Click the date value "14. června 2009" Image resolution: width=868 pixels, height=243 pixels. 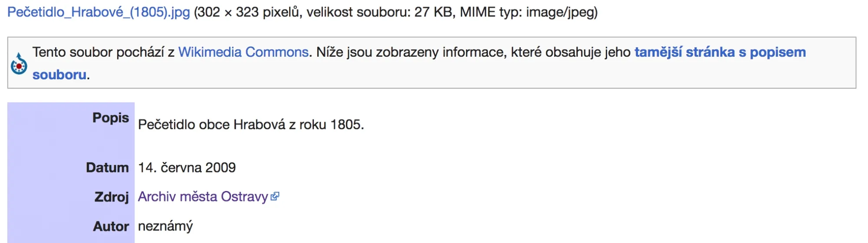(187, 168)
